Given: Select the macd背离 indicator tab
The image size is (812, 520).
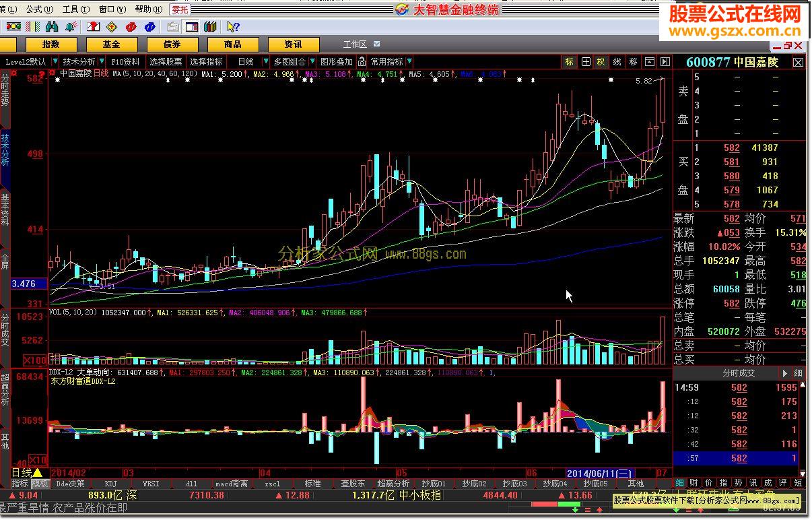Looking at the screenshot, I should click(x=232, y=484).
